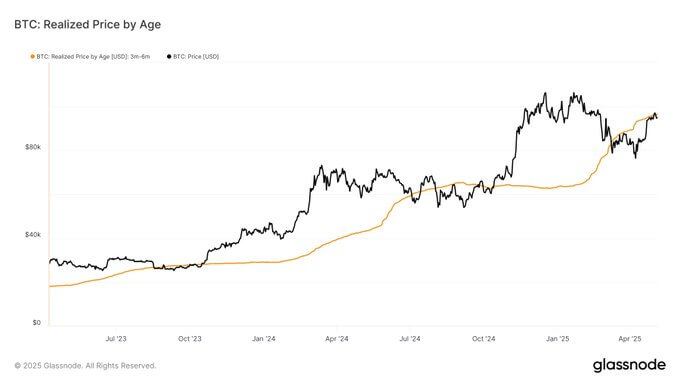Select the $0 y-axis label

click(x=36, y=322)
